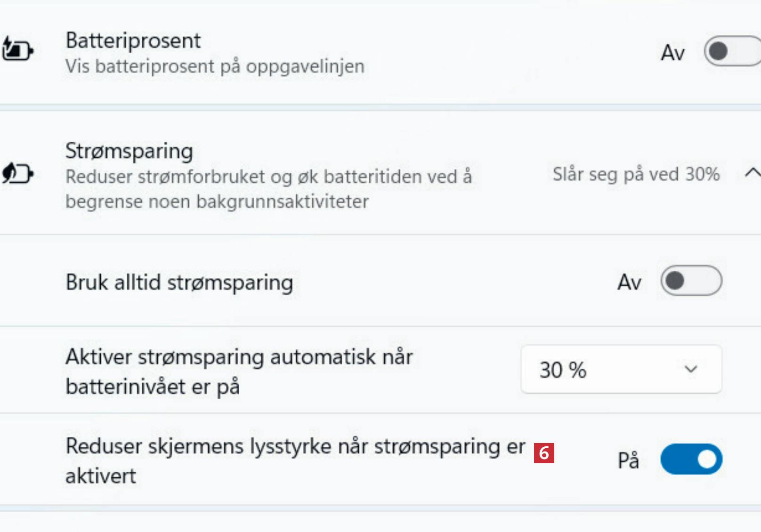Click the 'Reduser skjermens lysstyrke' label text
Image resolution: width=761 pixels, height=532 pixels.
point(295,447)
